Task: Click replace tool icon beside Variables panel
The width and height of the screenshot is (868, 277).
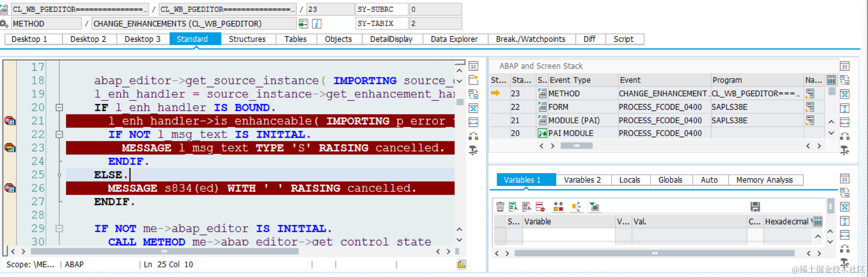Action: click(845, 193)
